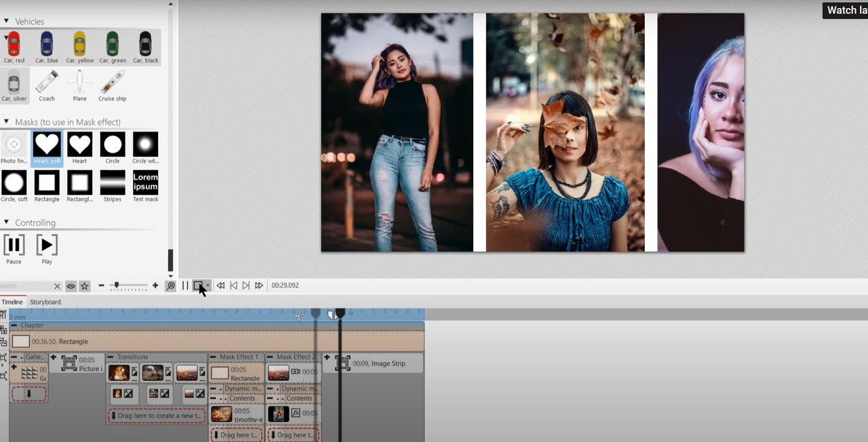The image size is (868, 442).
Task: Click the Toolbox vertical scrollbar
Action: [x=171, y=260]
